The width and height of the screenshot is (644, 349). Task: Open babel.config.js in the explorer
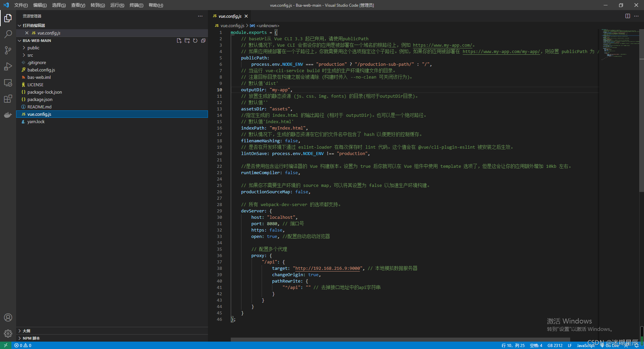point(112,70)
